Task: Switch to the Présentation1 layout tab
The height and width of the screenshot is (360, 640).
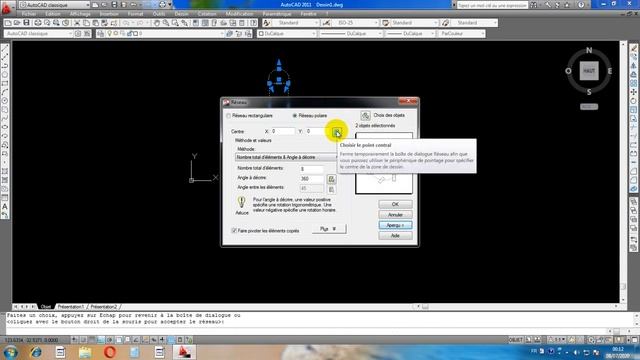Action: (70, 307)
